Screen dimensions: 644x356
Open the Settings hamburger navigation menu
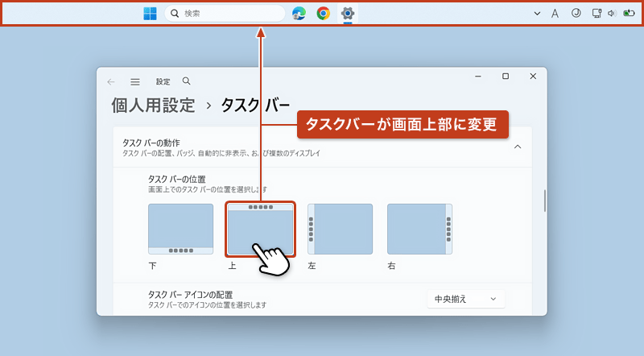point(135,82)
